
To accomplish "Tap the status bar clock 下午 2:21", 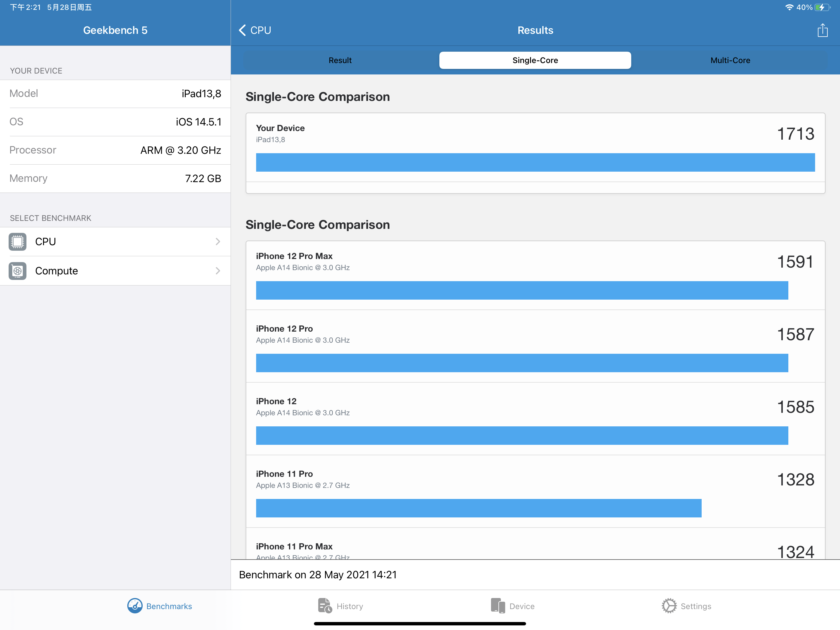I will click(25, 7).
